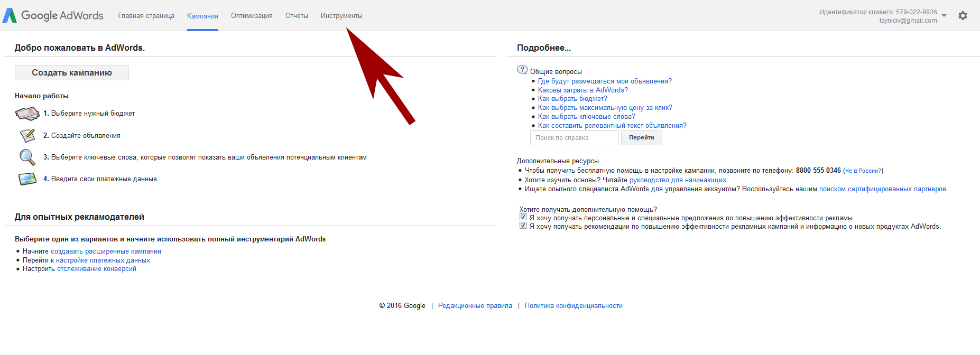This screenshot has width=980, height=355.
Task: Open настройке платежных данных link
Action: click(103, 260)
